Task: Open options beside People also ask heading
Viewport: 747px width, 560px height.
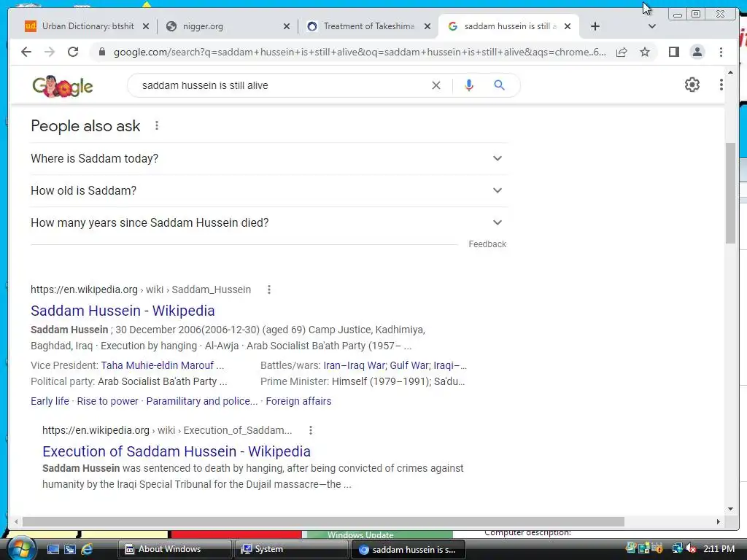Action: pos(157,125)
